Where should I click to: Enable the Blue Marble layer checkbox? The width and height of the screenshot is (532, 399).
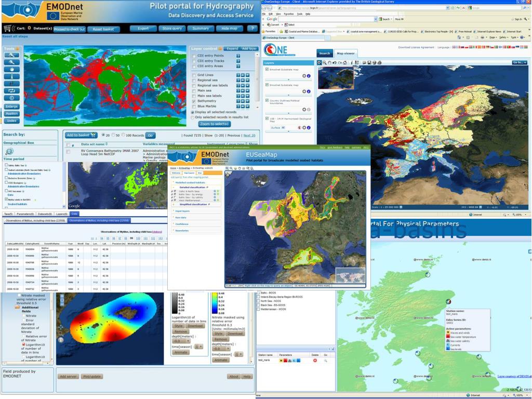(194, 107)
